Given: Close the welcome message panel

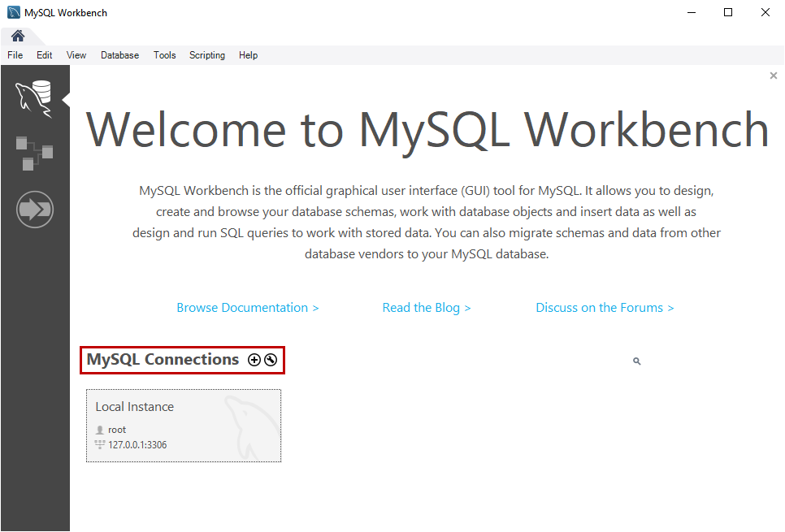Looking at the screenshot, I should (774, 76).
